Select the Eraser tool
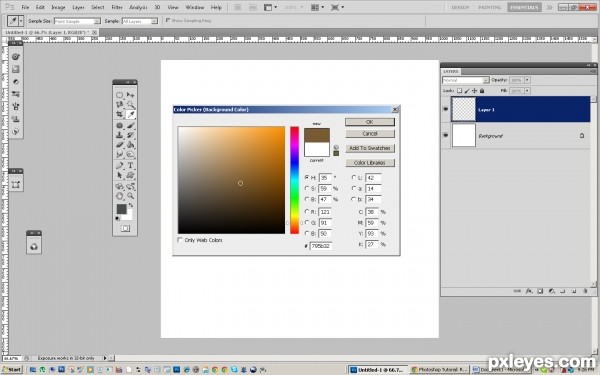This screenshot has height=375, width=600. pos(120,145)
